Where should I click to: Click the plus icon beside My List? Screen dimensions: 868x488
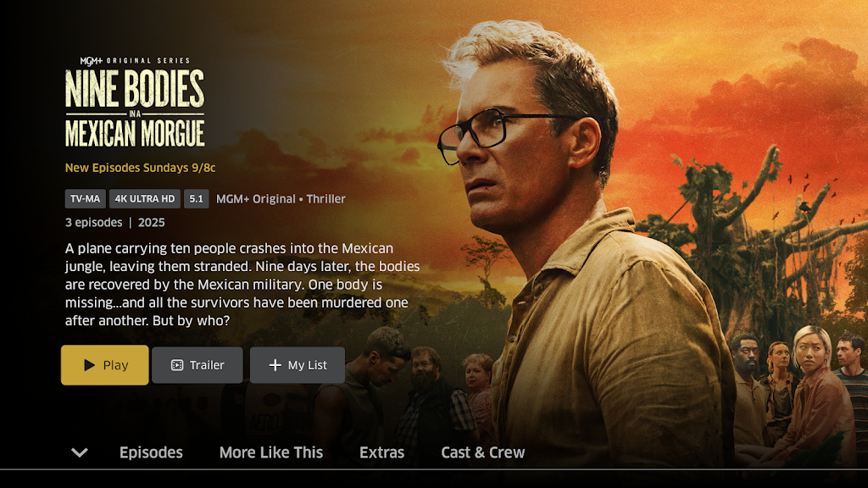(x=275, y=365)
